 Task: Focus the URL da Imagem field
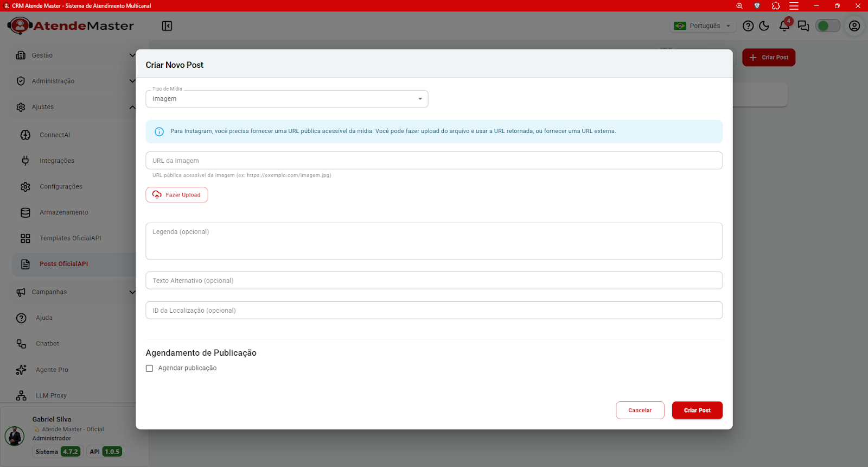(x=434, y=161)
